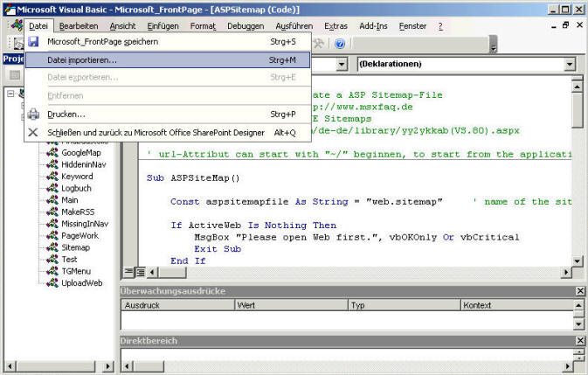Viewport: 588px width, 375px height.
Task: Open the Debuggen menu
Action: [246, 26]
